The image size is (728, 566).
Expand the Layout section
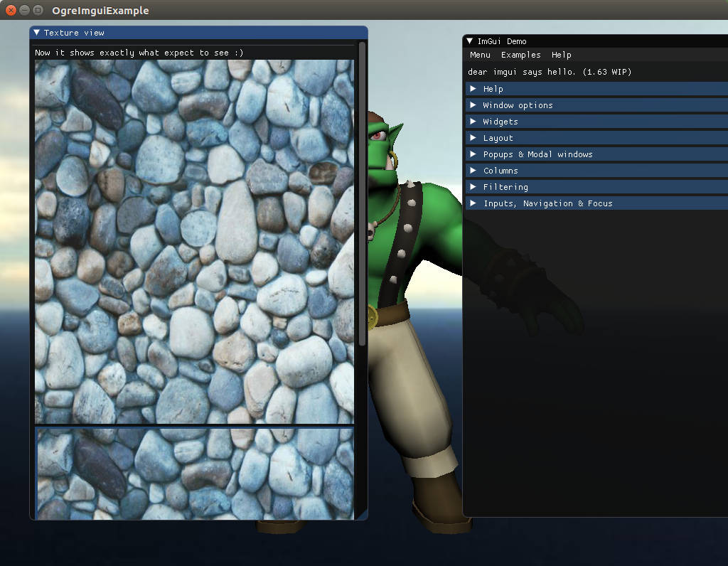[x=596, y=137]
